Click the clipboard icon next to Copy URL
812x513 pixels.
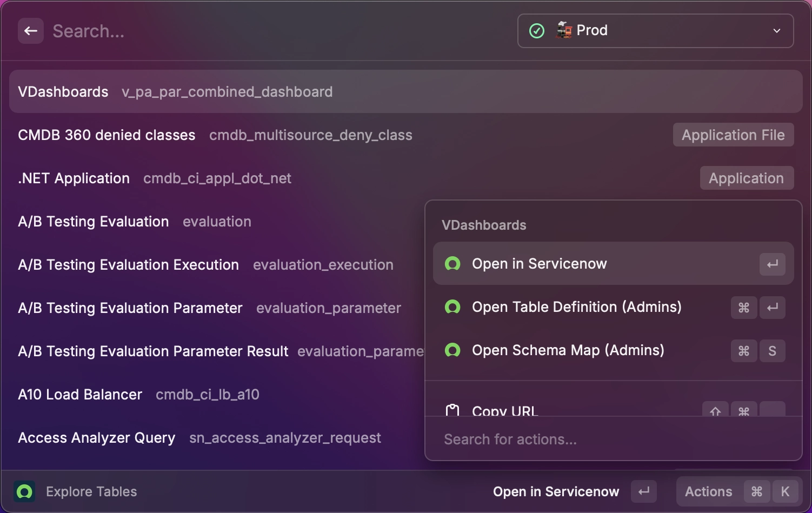(453, 410)
